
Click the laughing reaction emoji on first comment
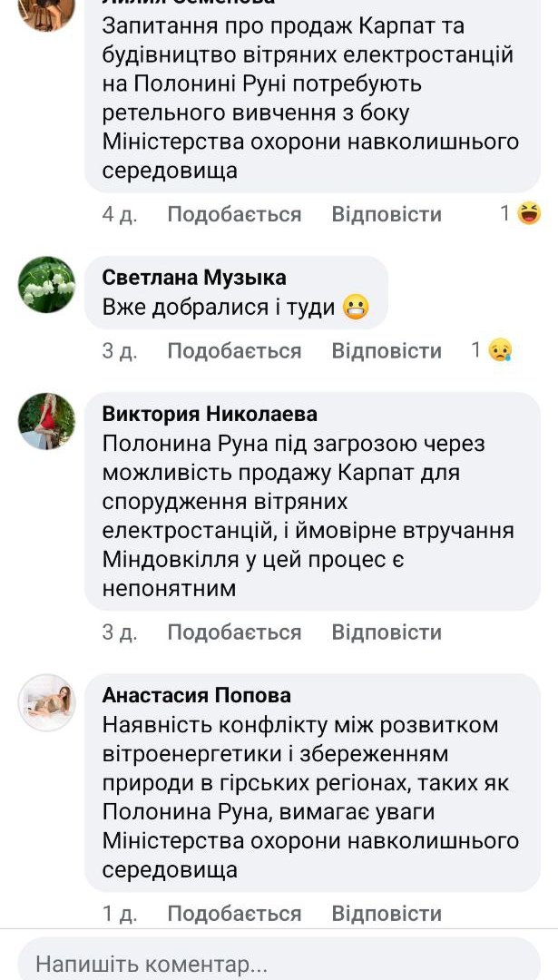tap(529, 214)
